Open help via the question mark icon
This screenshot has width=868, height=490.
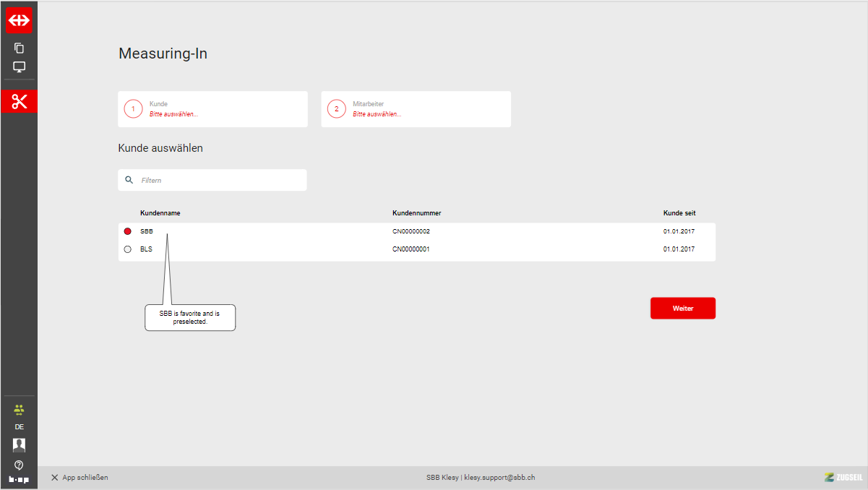pyautogui.click(x=19, y=464)
